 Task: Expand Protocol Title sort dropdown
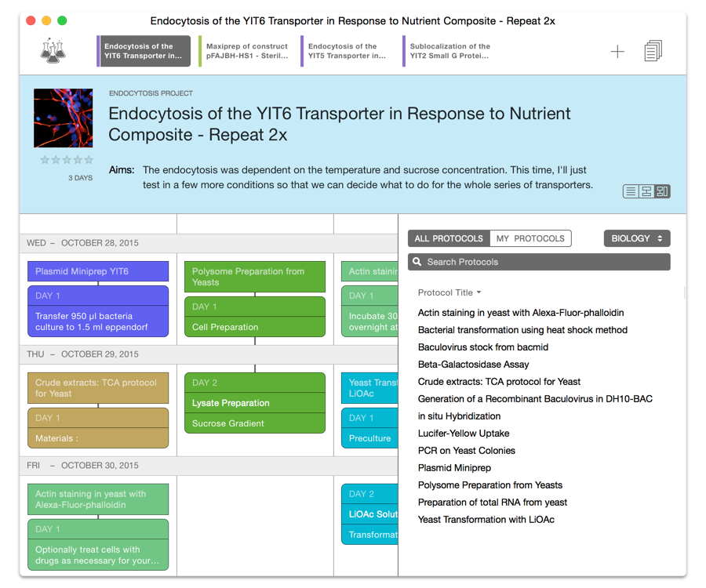[449, 292]
